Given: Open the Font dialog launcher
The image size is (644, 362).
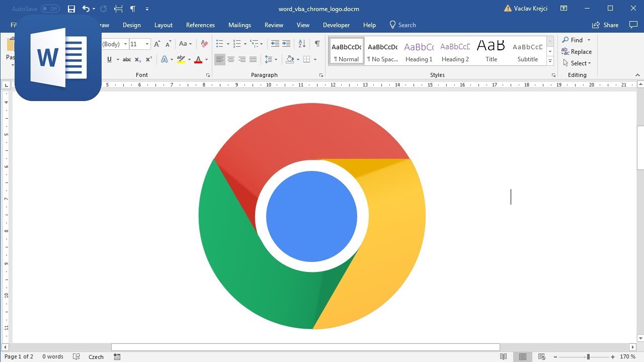Looking at the screenshot, I should tap(208, 75).
